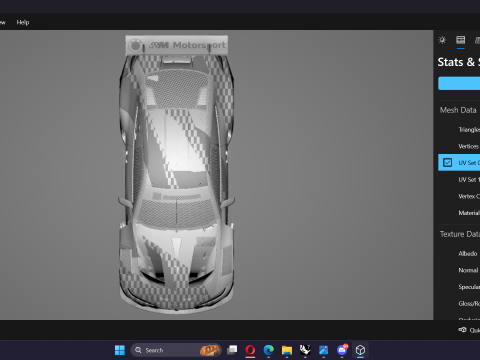
Task: Choose the Specular texture view
Action: pos(459,287)
